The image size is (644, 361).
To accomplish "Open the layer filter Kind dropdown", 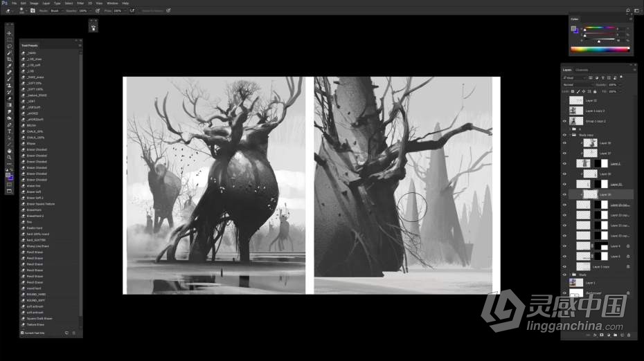I will (x=575, y=78).
